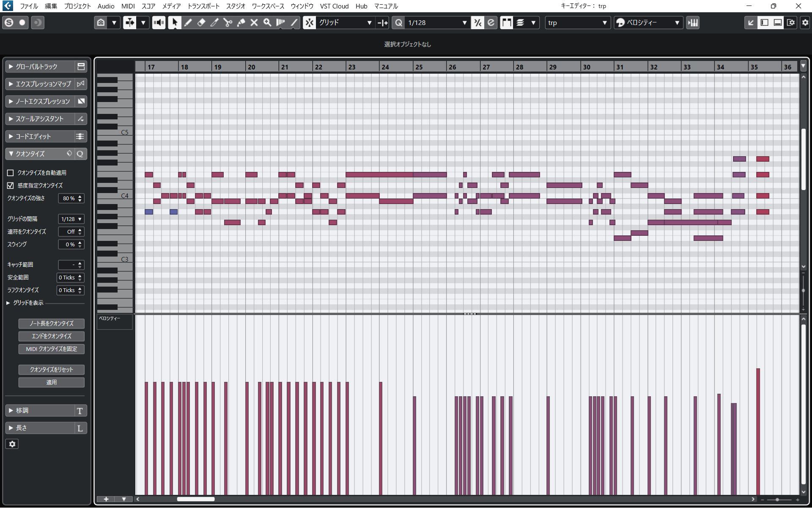This screenshot has width=812, height=508.
Task: Click the Solo Editor S button
Action: pos(9,23)
